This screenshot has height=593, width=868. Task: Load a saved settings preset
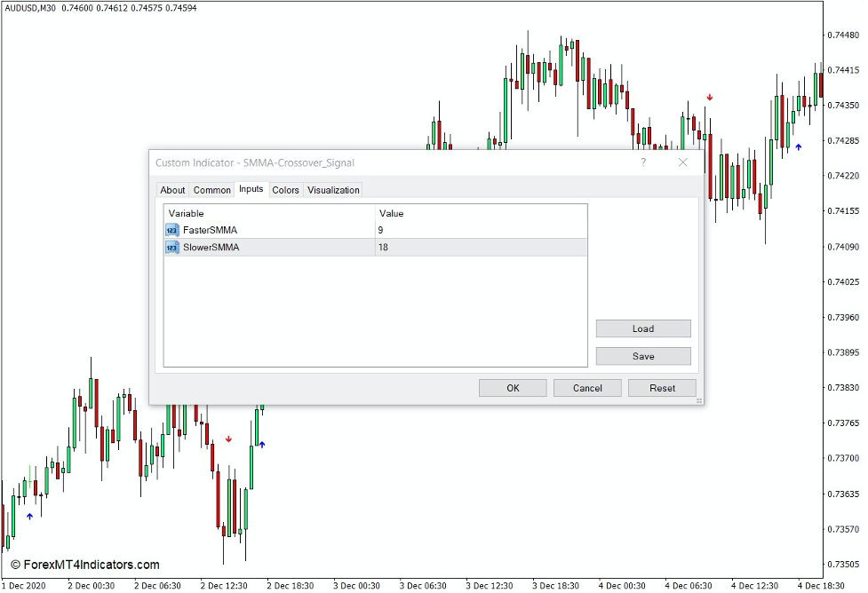pos(642,328)
